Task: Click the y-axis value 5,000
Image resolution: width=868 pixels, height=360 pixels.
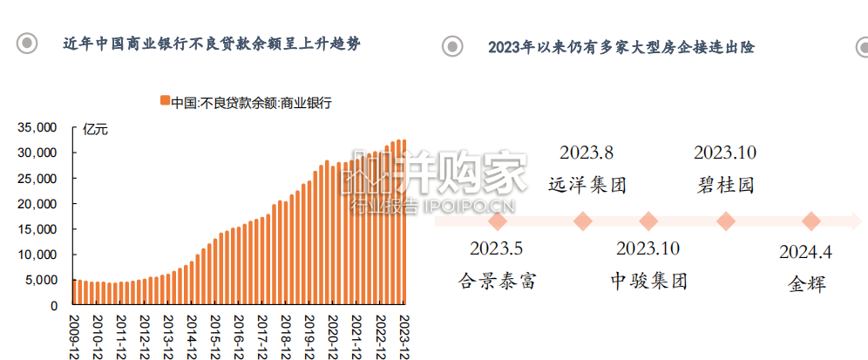Action: [42, 281]
